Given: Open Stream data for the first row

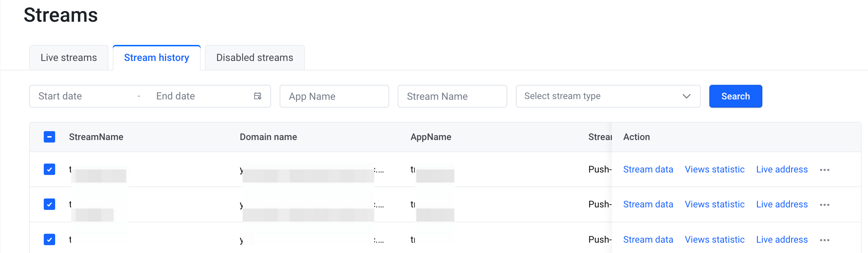Looking at the screenshot, I should [648, 169].
